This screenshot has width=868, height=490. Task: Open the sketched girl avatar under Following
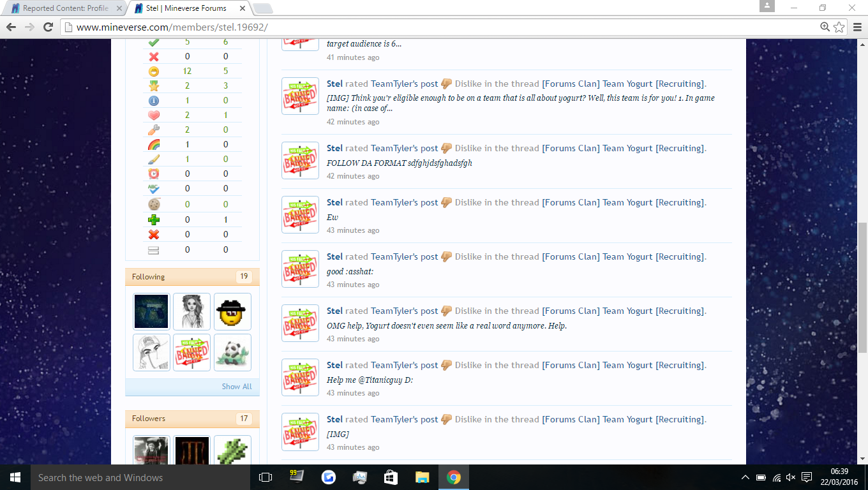click(191, 311)
